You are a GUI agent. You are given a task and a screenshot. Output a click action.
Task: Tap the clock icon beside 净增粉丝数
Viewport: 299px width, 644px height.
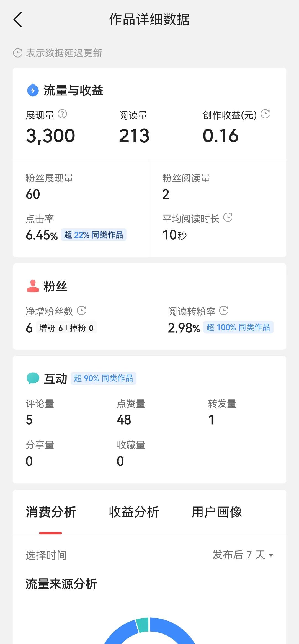(81, 311)
